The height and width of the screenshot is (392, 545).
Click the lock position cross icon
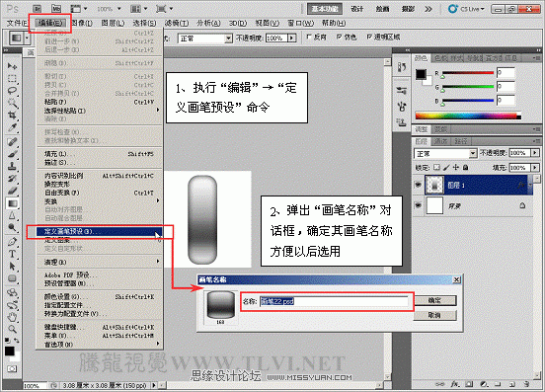click(456, 168)
